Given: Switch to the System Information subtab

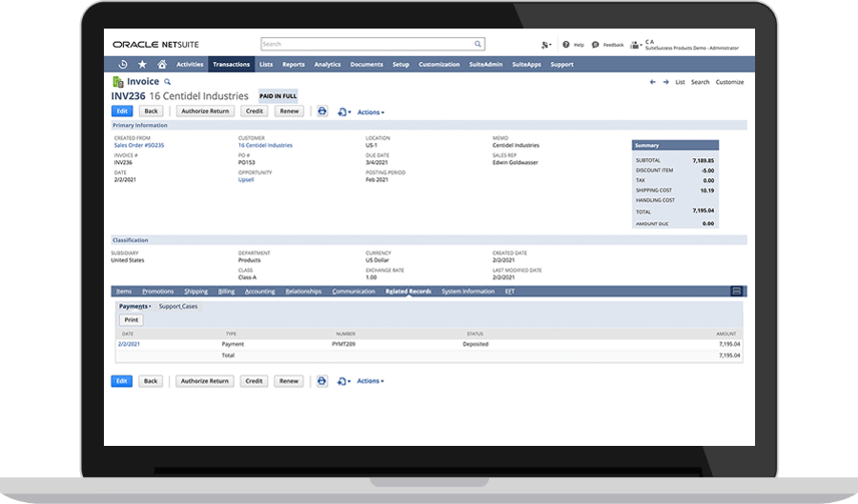Looking at the screenshot, I should (468, 292).
